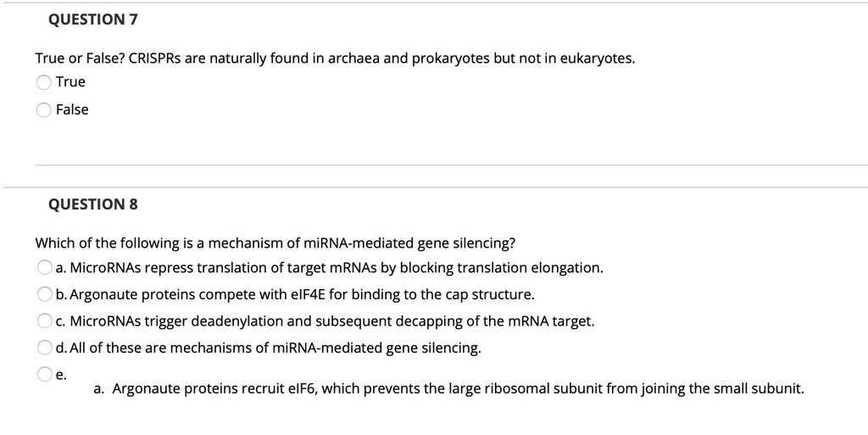Choose radio button for option a in Question 8
Image resolution: width=868 pixels, height=435 pixels.
coord(44,268)
